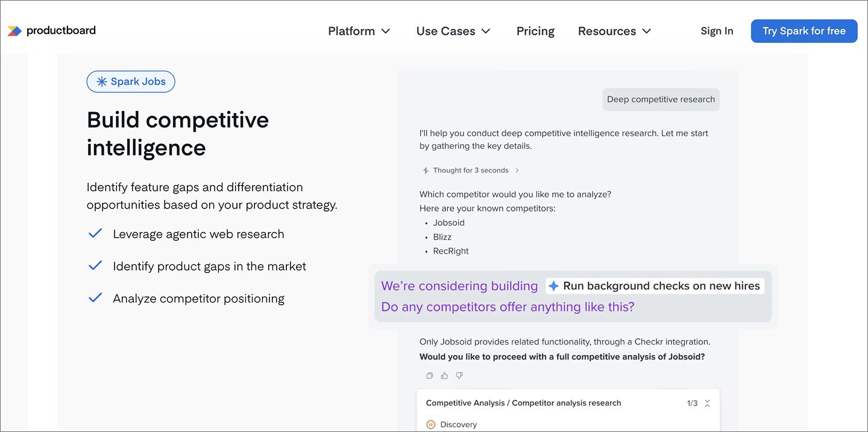Expand the 'Thought for 3 seconds' details
Viewport: 868px width, 432px height.
[x=517, y=170]
